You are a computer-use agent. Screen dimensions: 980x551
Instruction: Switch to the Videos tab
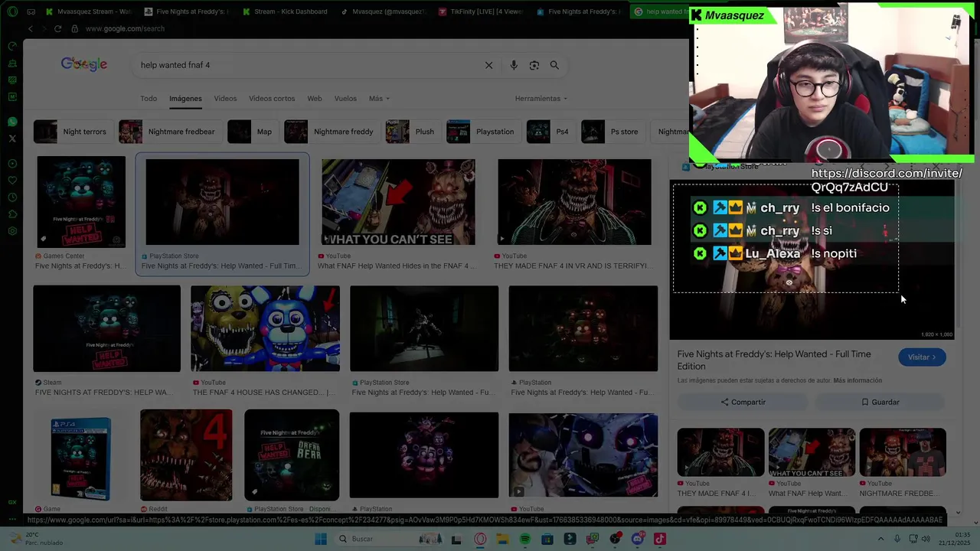[x=225, y=99]
